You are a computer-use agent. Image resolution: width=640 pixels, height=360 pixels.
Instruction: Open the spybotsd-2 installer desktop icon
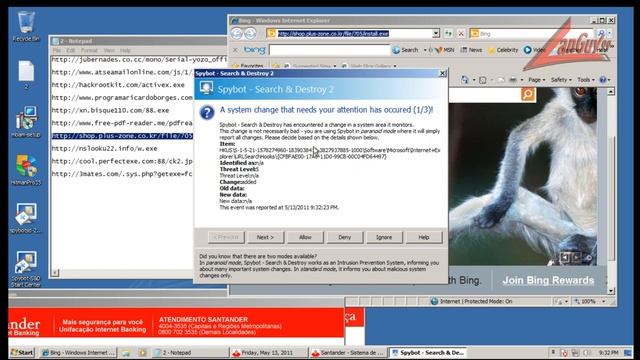(x=26, y=218)
